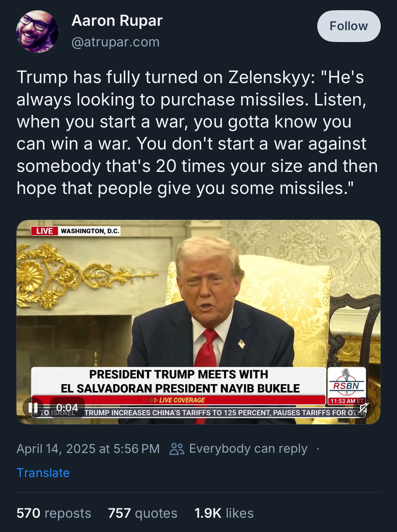Open the Everybody can reply setting
The height and width of the screenshot is (532, 397).
[x=248, y=449]
